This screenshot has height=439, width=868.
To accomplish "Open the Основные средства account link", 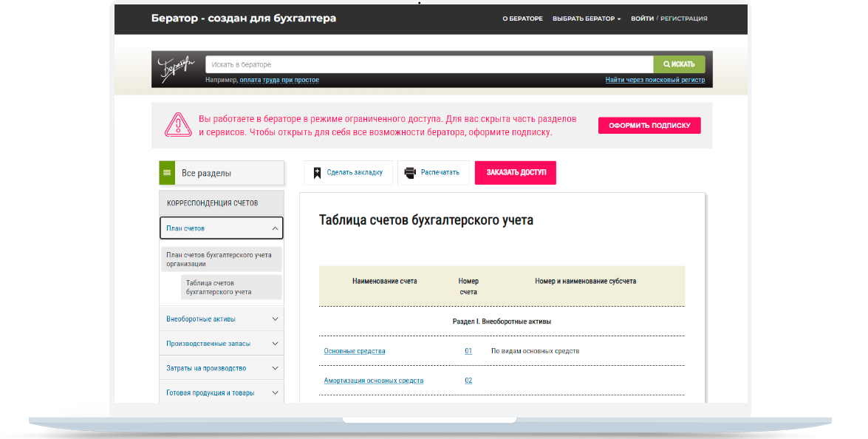I will point(355,351).
